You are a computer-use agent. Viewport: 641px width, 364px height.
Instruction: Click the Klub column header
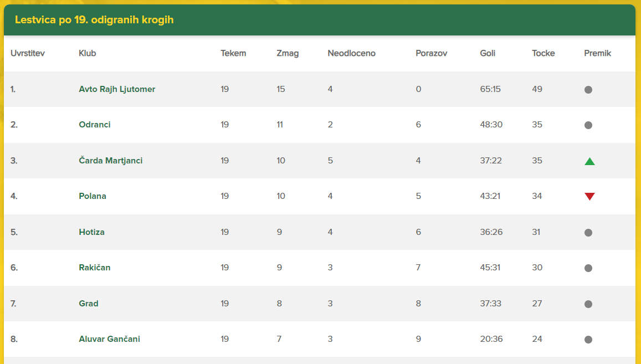[x=87, y=53]
